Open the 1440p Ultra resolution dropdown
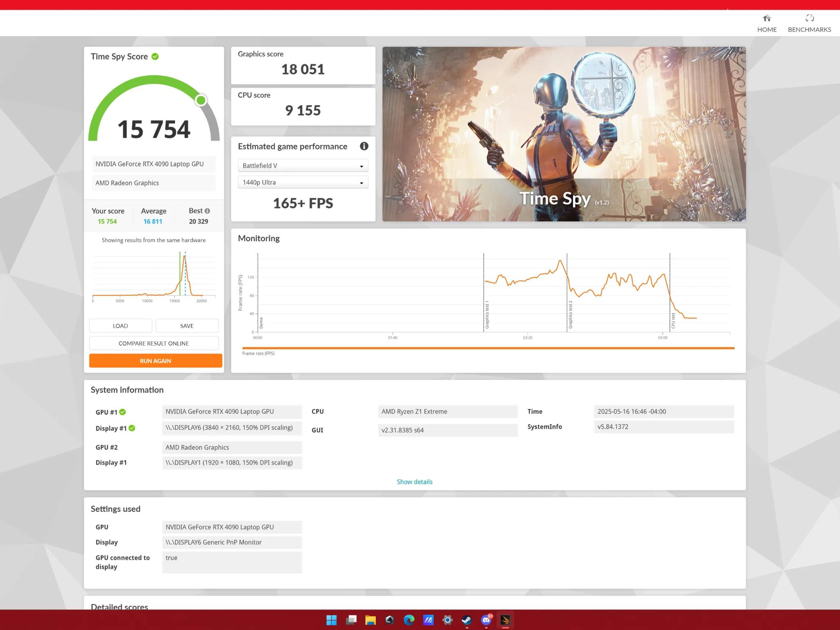Image resolution: width=840 pixels, height=630 pixels. click(303, 183)
